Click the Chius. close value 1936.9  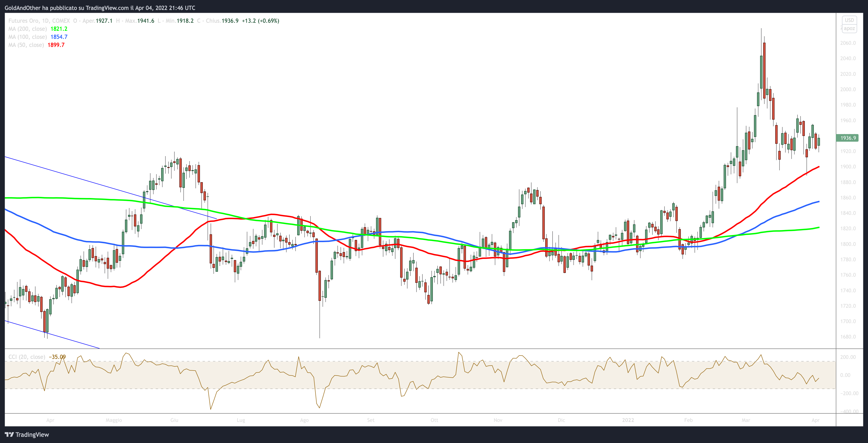[230, 21]
